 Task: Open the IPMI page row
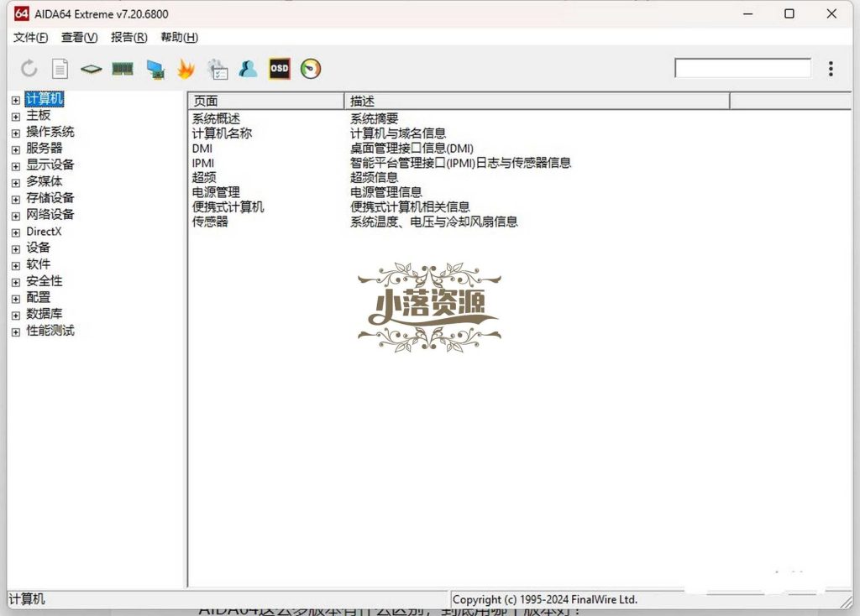[203, 164]
